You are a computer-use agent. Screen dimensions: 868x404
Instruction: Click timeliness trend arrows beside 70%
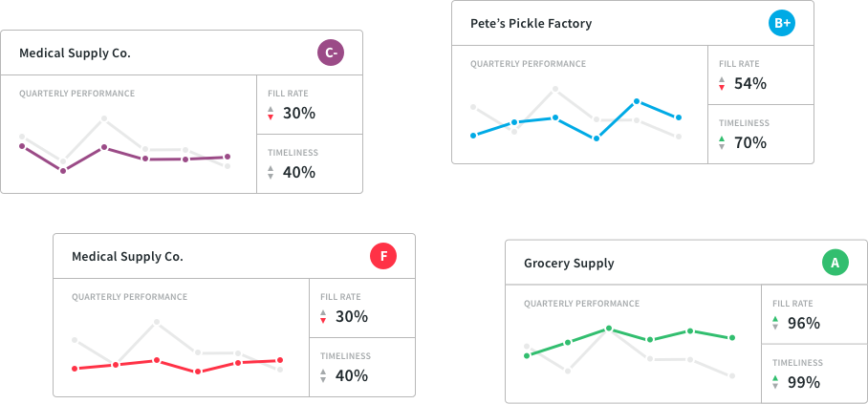click(x=722, y=143)
